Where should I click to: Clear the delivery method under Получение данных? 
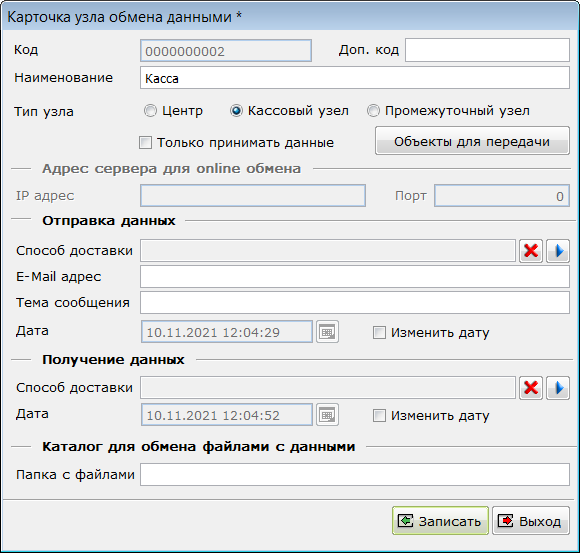pyautogui.click(x=531, y=388)
